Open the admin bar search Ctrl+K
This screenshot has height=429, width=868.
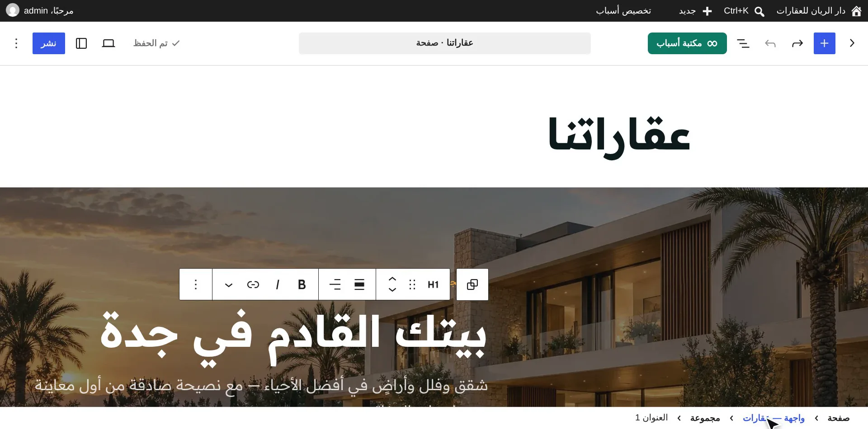[x=744, y=11]
